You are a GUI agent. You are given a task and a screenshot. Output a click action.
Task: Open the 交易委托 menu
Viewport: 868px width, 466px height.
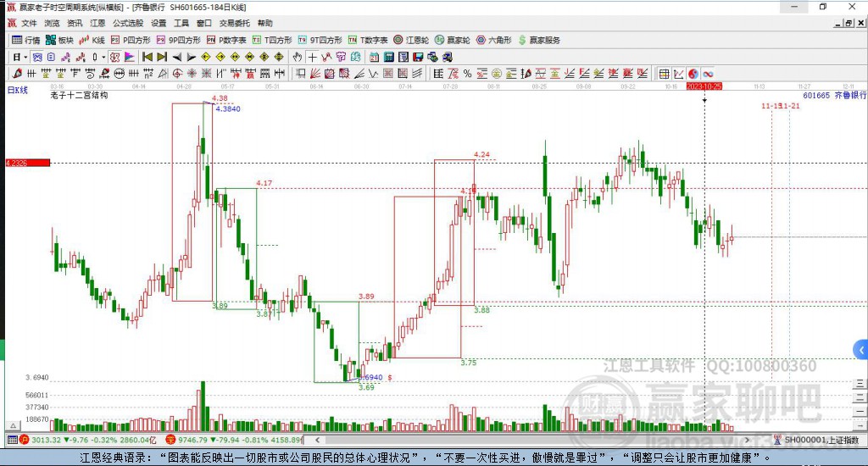coord(234,23)
